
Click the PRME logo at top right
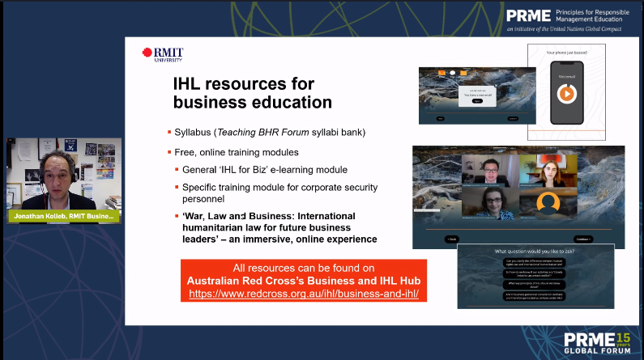[528, 16]
